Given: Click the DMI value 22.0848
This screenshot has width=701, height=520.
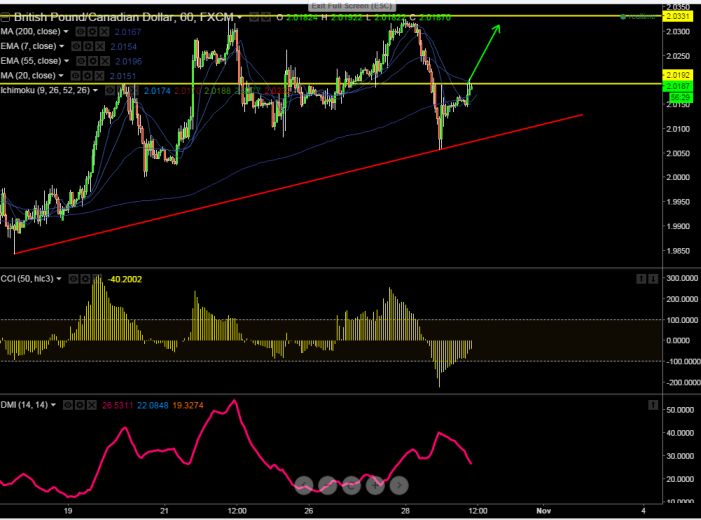Looking at the screenshot, I should pyautogui.click(x=152, y=406).
